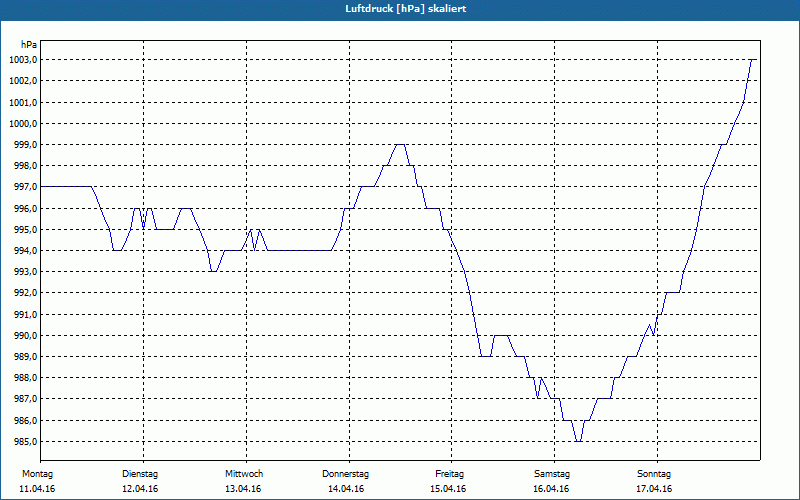Click the '12.04.16' date label

coord(140,489)
